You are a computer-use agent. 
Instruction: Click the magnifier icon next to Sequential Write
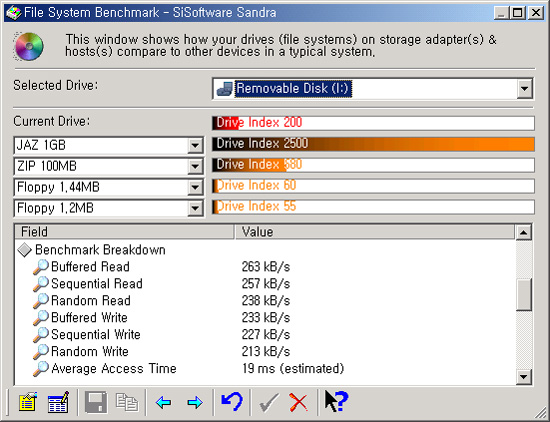coord(41,335)
